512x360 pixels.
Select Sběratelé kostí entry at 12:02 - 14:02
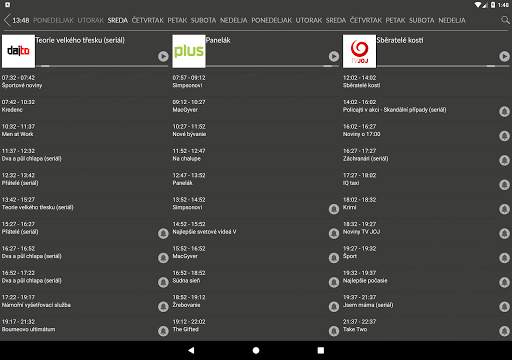point(426,82)
